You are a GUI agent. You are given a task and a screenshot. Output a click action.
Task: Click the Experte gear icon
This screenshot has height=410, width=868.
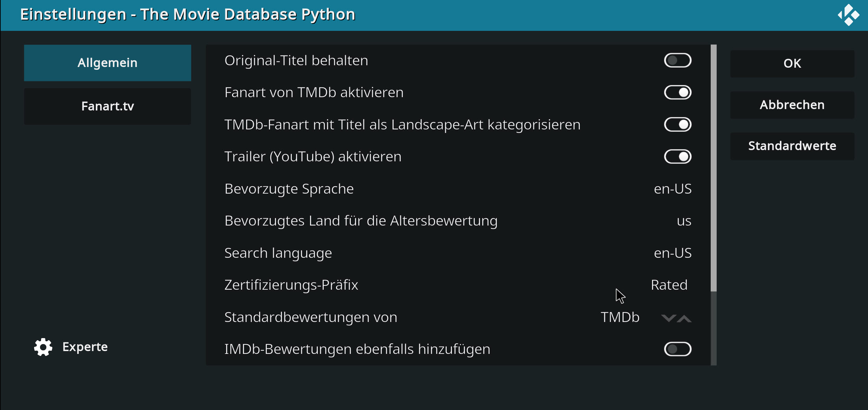43,347
